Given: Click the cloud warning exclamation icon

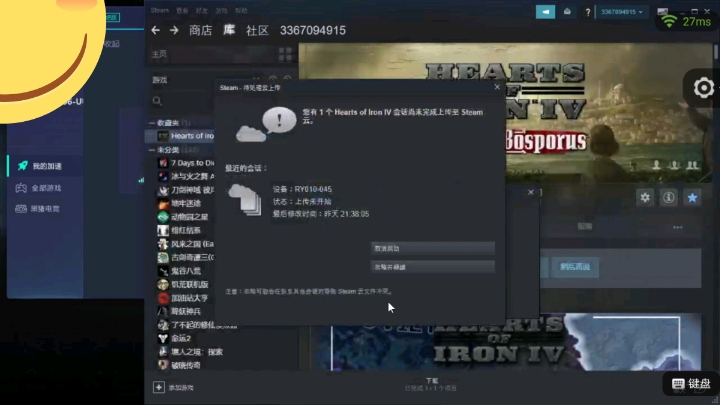Looking at the screenshot, I should (x=279, y=120).
